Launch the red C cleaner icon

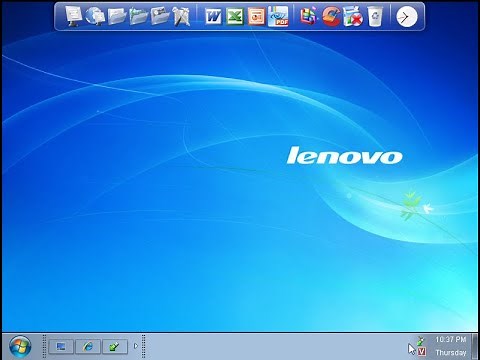331,16
